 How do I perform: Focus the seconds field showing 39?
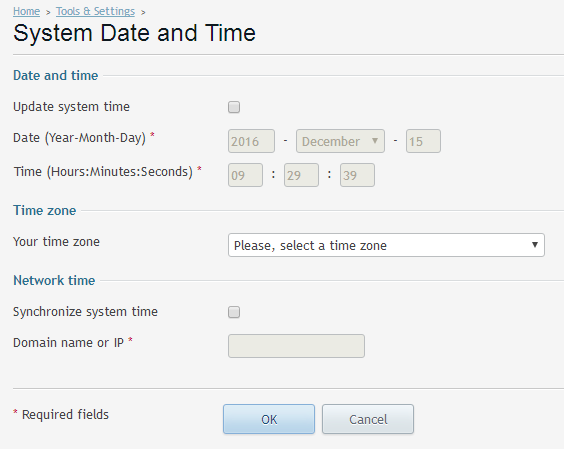tap(357, 175)
